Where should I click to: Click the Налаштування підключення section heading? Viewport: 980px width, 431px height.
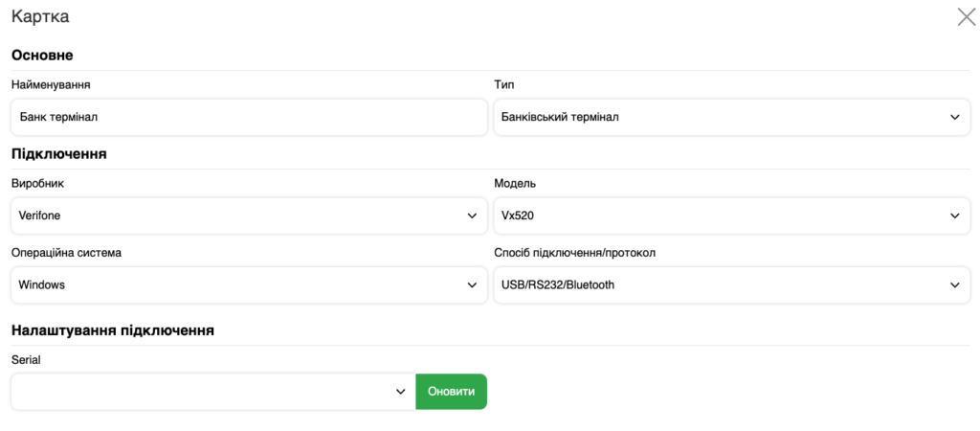pos(112,330)
